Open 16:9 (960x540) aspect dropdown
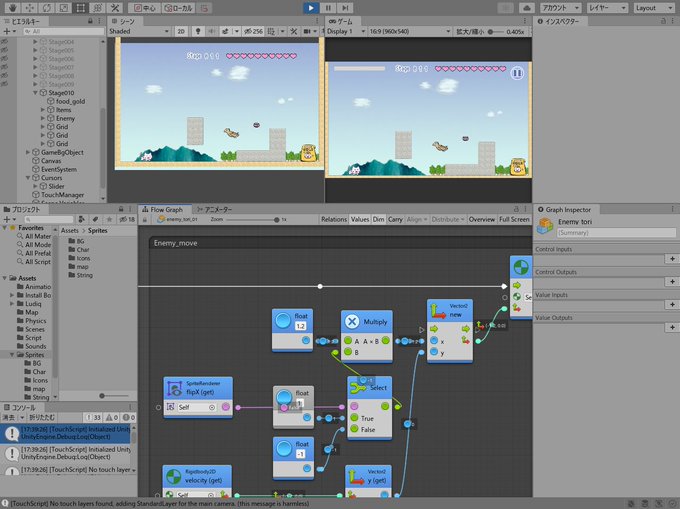This screenshot has width=680, height=509. (x=409, y=31)
